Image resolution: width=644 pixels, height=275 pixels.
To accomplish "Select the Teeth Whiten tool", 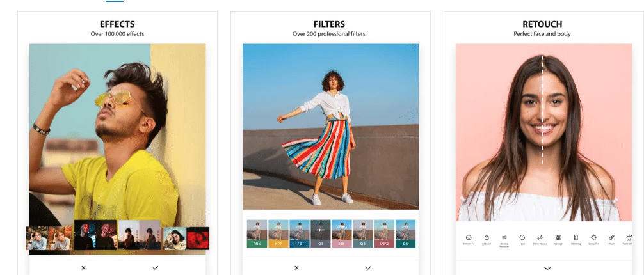I will pyautogui.click(x=629, y=240).
